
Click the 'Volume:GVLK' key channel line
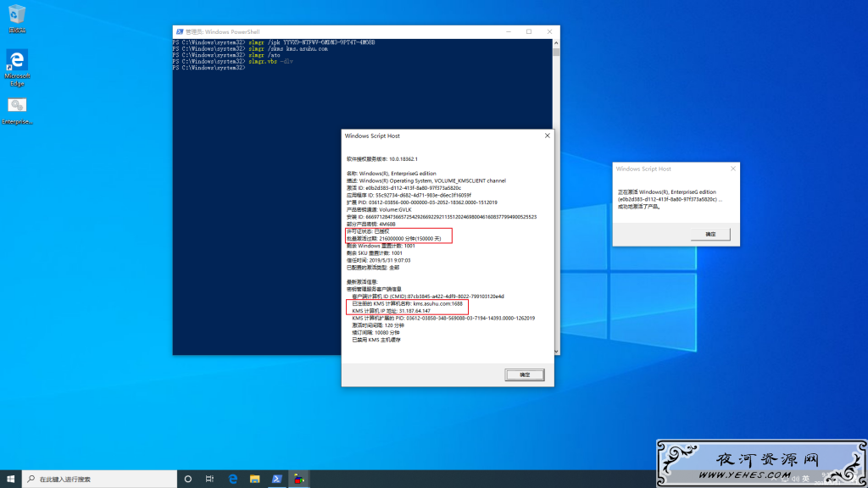[379, 210]
